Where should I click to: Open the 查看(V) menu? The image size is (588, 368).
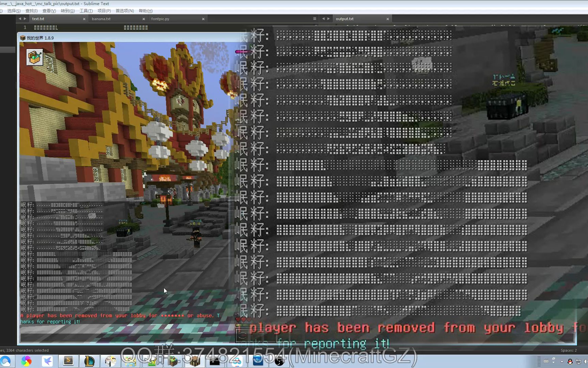point(49,11)
